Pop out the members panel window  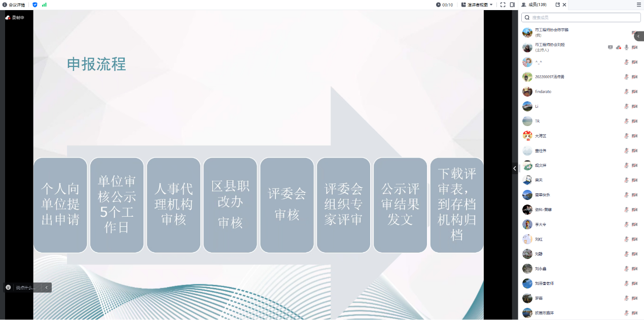tap(558, 5)
